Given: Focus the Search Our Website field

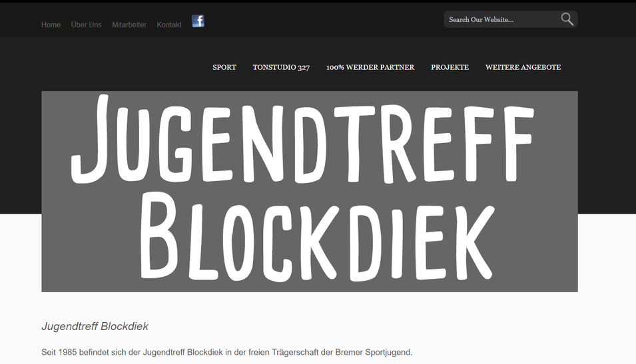Looking at the screenshot, I should point(499,20).
